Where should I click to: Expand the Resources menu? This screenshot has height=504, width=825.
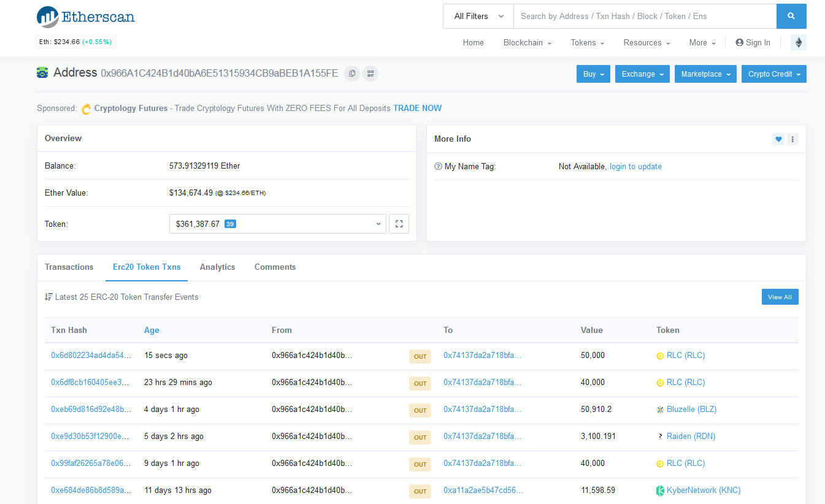647,42
